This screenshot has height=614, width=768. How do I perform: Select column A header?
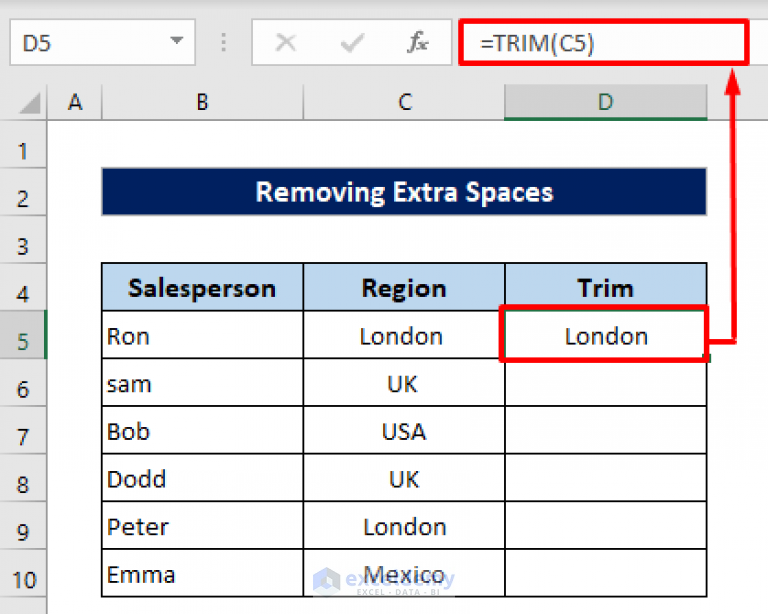point(74,102)
